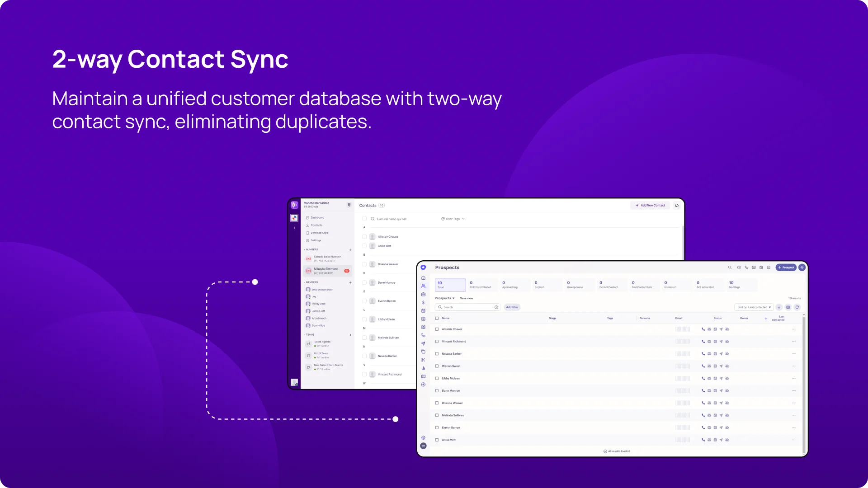
Task: Click cloud sync icon in Contacts window
Action: click(x=677, y=206)
